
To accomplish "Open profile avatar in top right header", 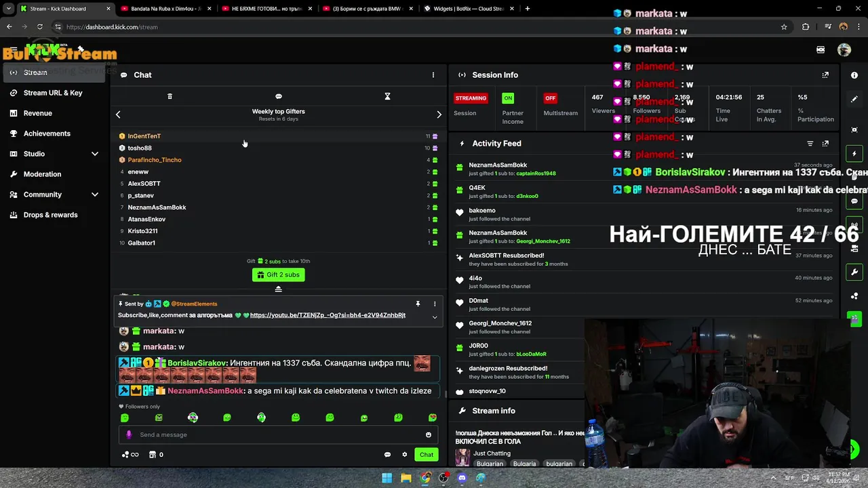I will pyautogui.click(x=844, y=49).
